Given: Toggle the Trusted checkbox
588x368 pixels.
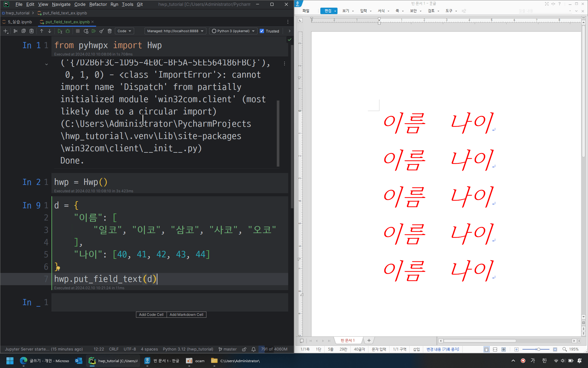Looking at the screenshot, I should 262,31.
